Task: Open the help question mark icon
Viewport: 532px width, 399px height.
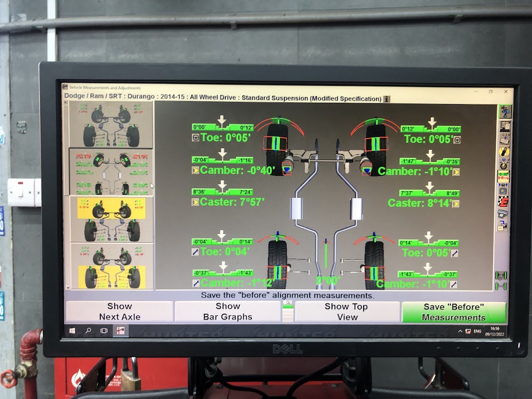Action: point(505,112)
